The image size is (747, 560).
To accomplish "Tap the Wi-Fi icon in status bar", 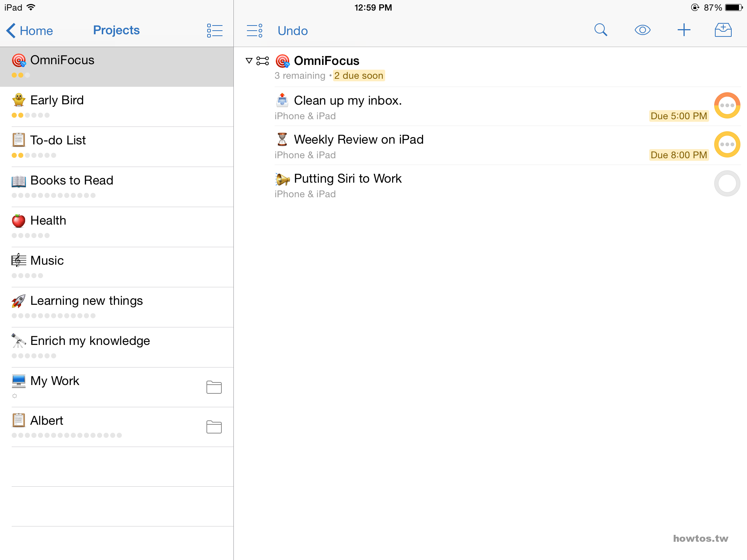I will coord(31,7).
